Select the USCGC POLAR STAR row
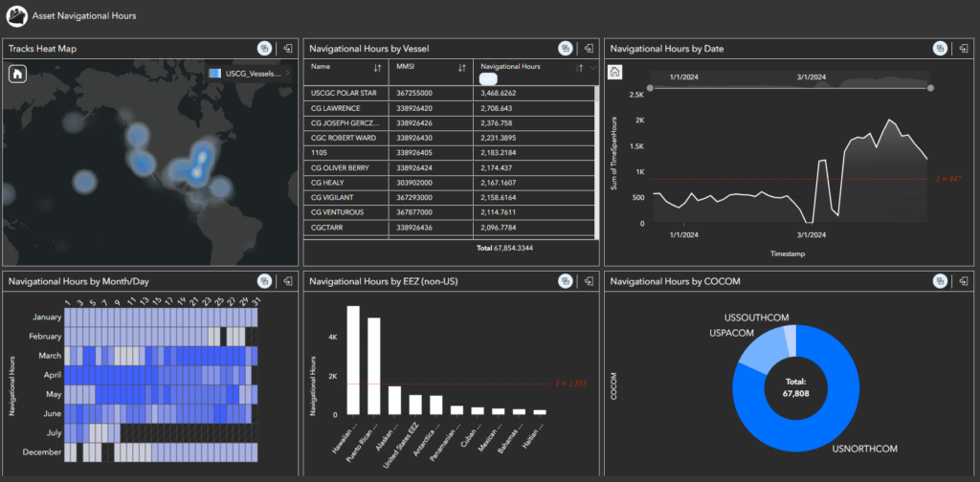Viewport: 980px width, 482px height. [x=449, y=93]
